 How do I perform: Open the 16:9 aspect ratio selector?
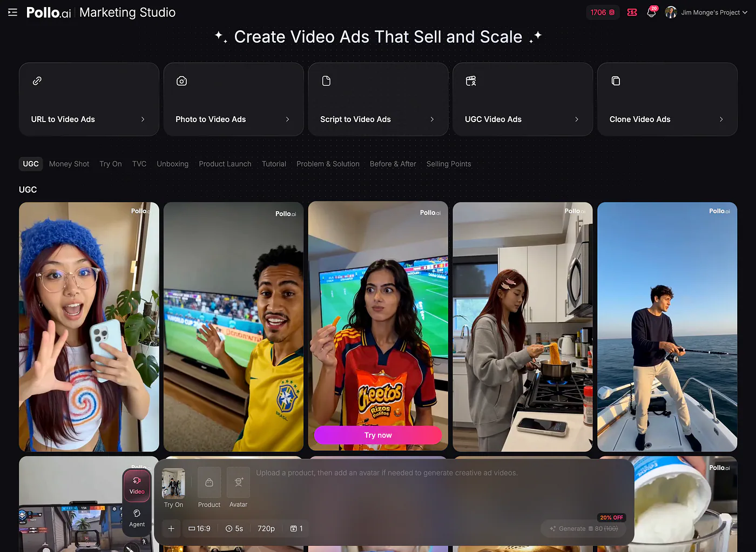click(x=199, y=529)
